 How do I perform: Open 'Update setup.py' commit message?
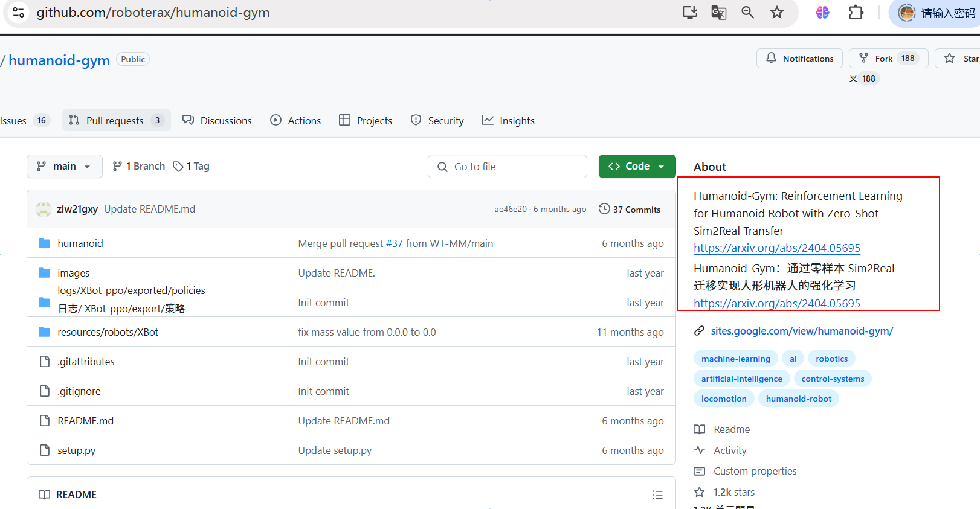pos(335,450)
